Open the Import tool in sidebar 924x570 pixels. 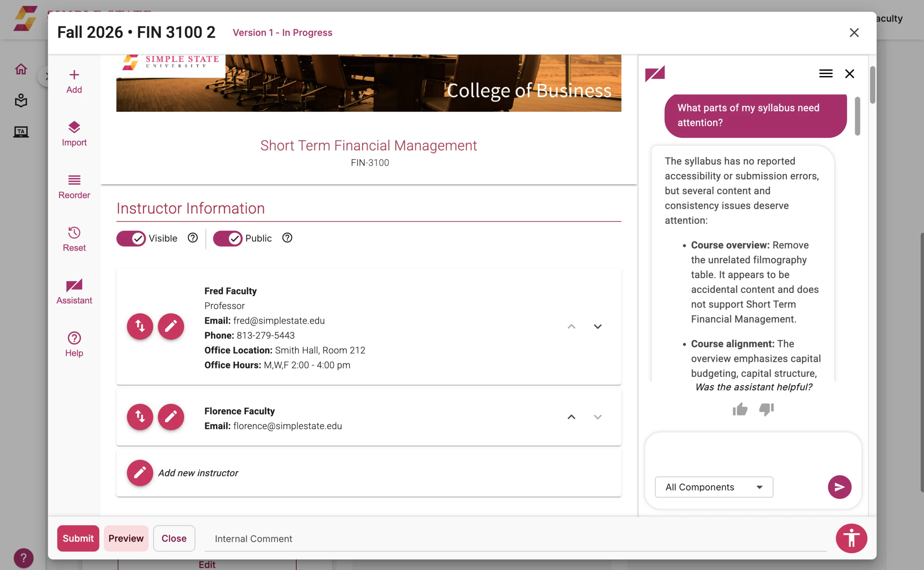[74, 134]
